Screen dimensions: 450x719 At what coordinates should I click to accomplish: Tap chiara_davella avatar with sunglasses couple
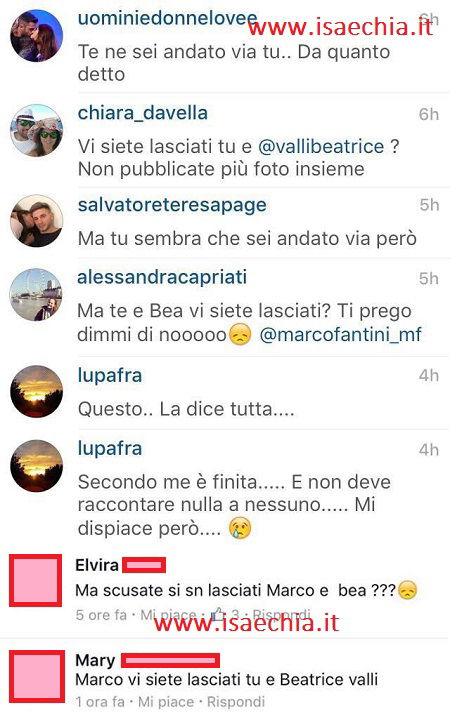[x=36, y=131]
